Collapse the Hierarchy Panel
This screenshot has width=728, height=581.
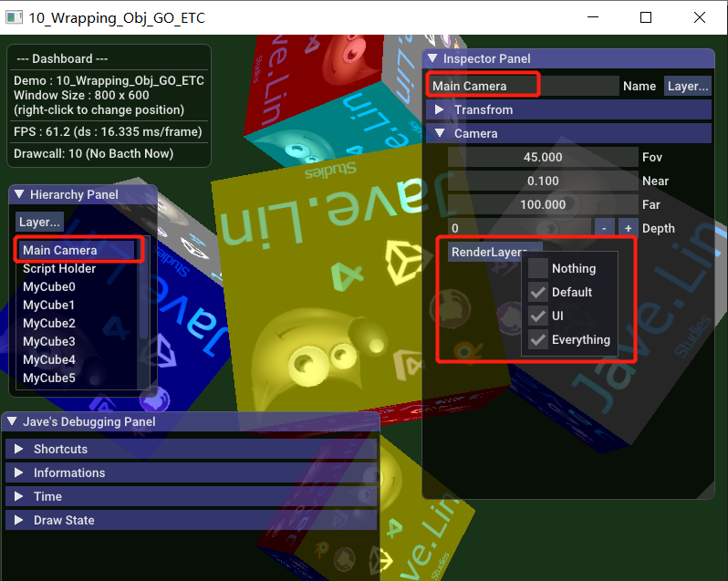pos(19,194)
